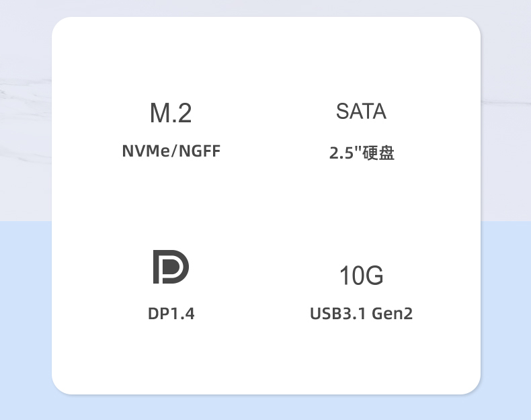This screenshot has width=531, height=420.
Task: Click the marble background above the blue band
Action: pyautogui.click(x=26, y=112)
